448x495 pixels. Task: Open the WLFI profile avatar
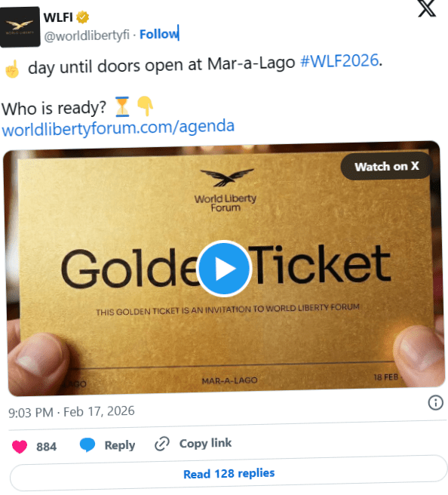click(x=20, y=27)
